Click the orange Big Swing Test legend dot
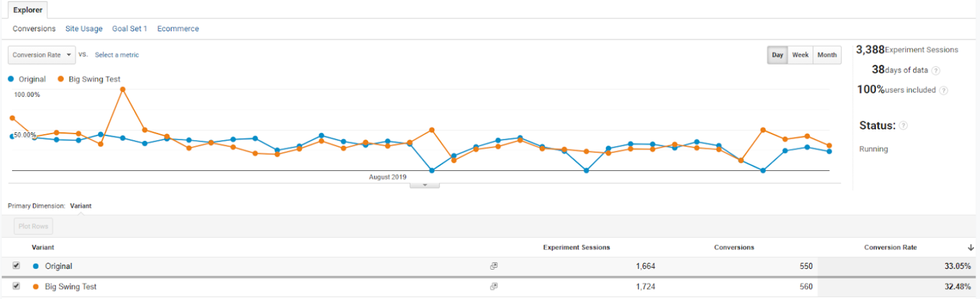The image size is (980, 299). point(61,79)
